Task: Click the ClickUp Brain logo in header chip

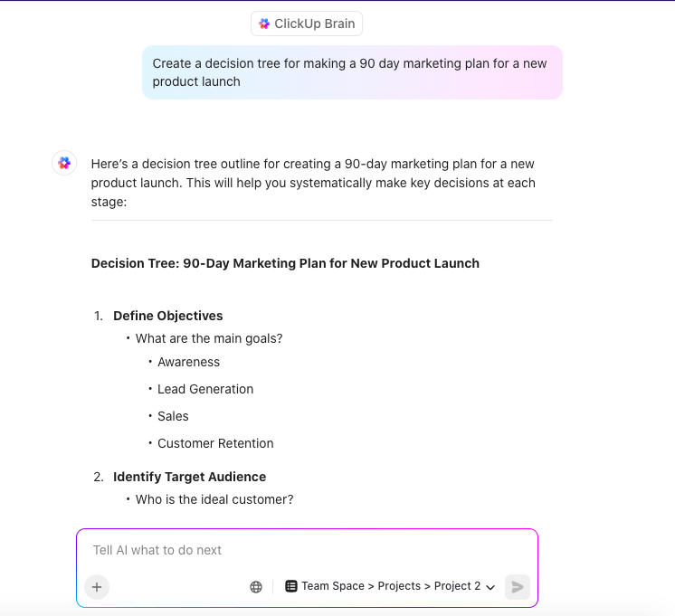Action: pos(264,24)
